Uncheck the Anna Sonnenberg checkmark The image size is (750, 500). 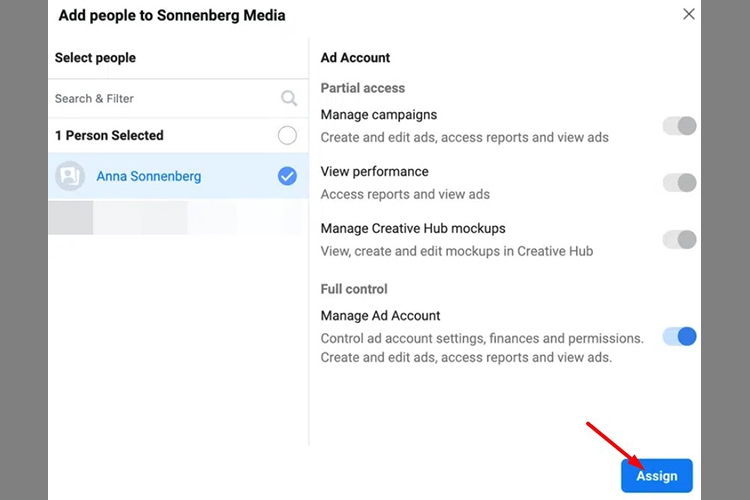coord(287,176)
